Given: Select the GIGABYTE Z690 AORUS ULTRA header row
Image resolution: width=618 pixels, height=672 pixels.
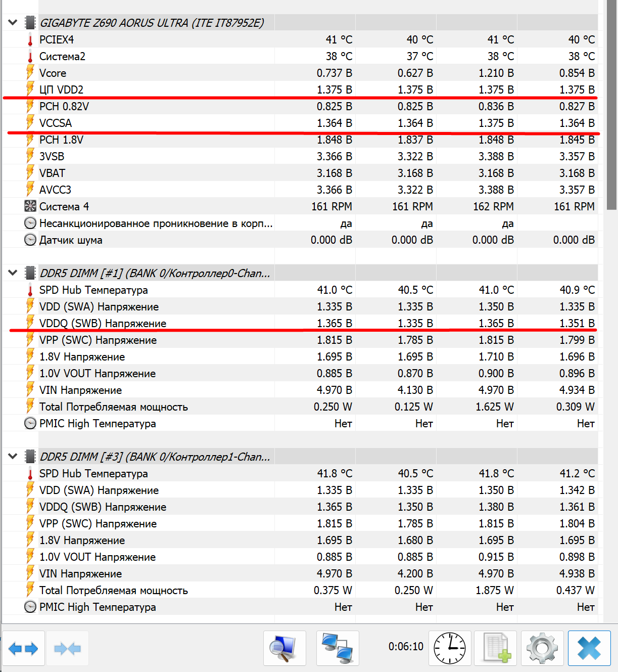Looking at the screenshot, I should coord(300,23).
